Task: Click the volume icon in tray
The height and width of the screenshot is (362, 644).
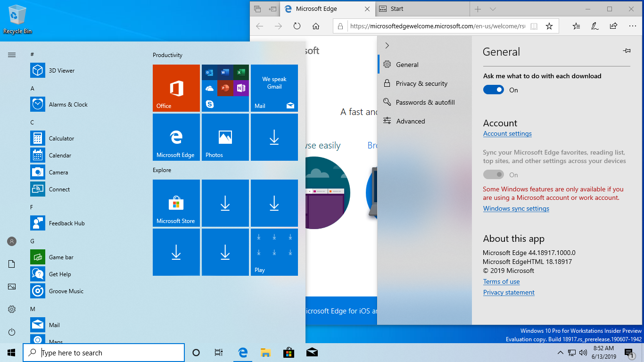Action: [x=583, y=353]
